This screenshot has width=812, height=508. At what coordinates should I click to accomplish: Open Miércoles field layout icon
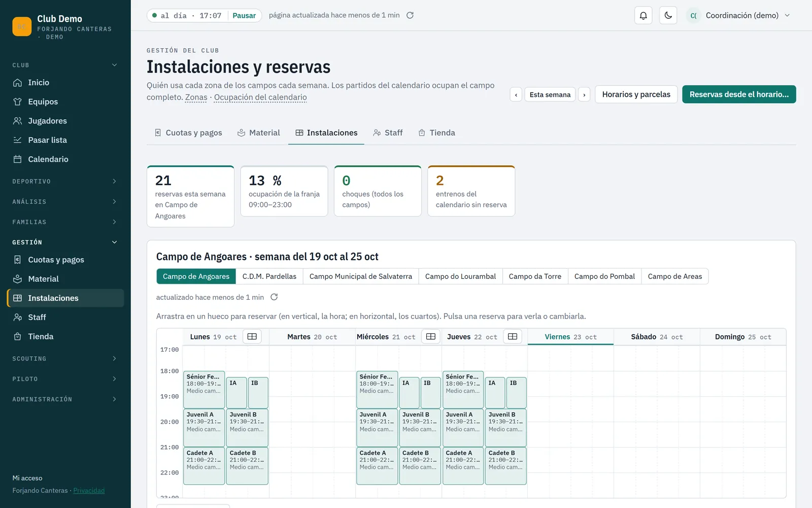[x=431, y=336]
